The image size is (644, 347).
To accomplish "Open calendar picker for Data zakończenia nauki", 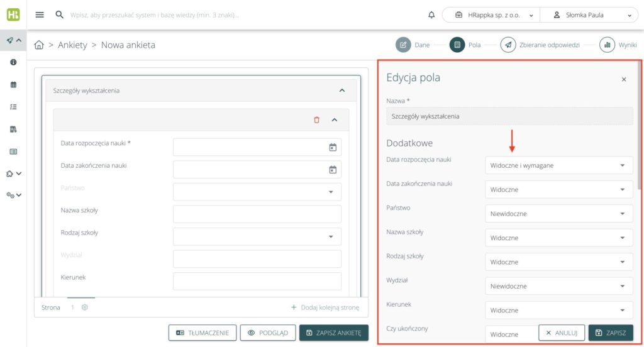I will [x=333, y=170].
